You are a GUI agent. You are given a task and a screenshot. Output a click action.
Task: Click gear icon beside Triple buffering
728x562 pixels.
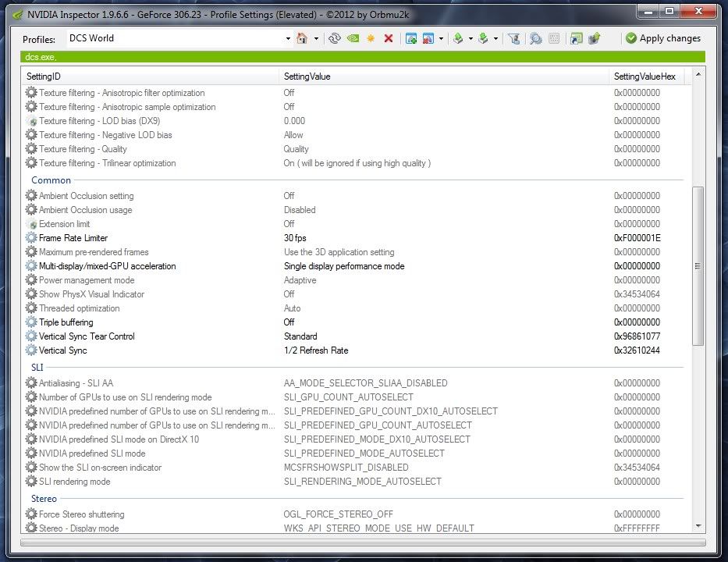tap(31, 322)
